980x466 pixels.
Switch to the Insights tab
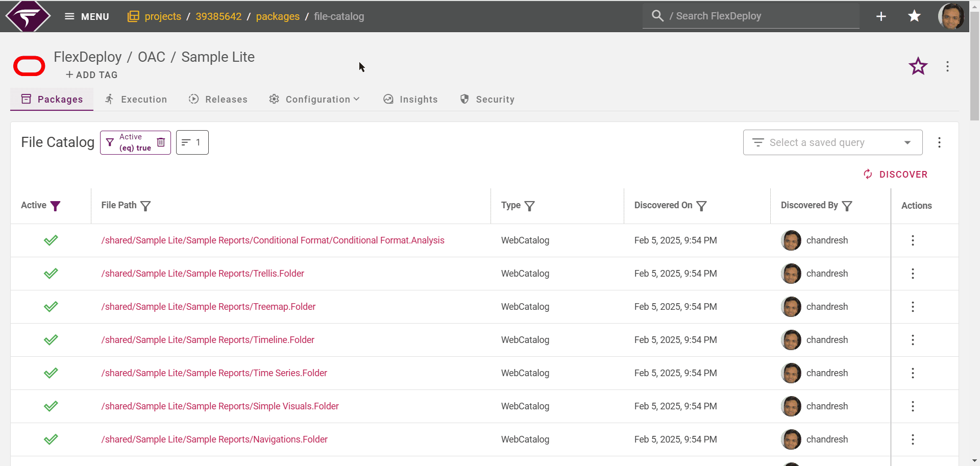[x=410, y=100]
